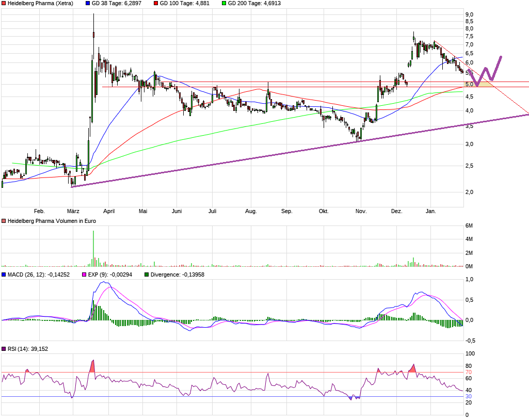This screenshot has width=529, height=420.
Task: Click the red RSI overbought peak in March
Action: tap(92, 367)
